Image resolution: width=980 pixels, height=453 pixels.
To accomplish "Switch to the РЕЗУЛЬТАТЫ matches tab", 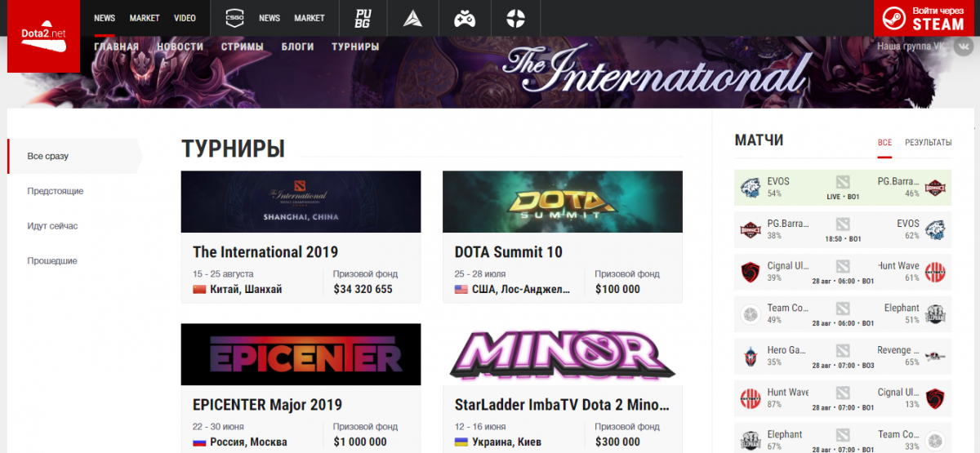I will point(928,142).
